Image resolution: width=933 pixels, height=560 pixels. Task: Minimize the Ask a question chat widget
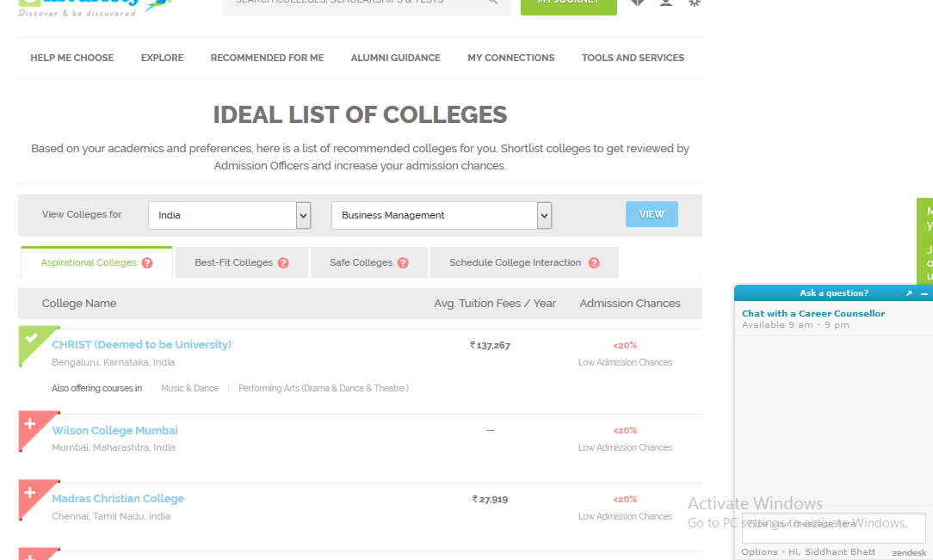[924, 293]
